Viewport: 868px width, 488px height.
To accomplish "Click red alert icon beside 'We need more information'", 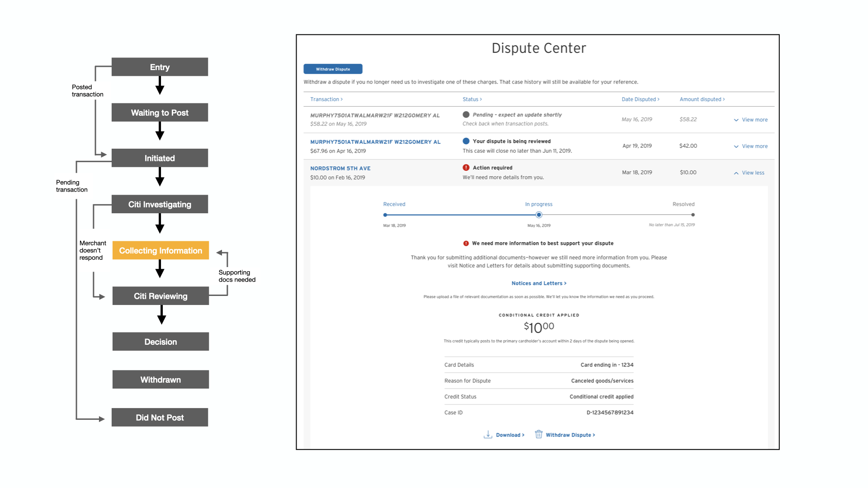I will tap(466, 243).
